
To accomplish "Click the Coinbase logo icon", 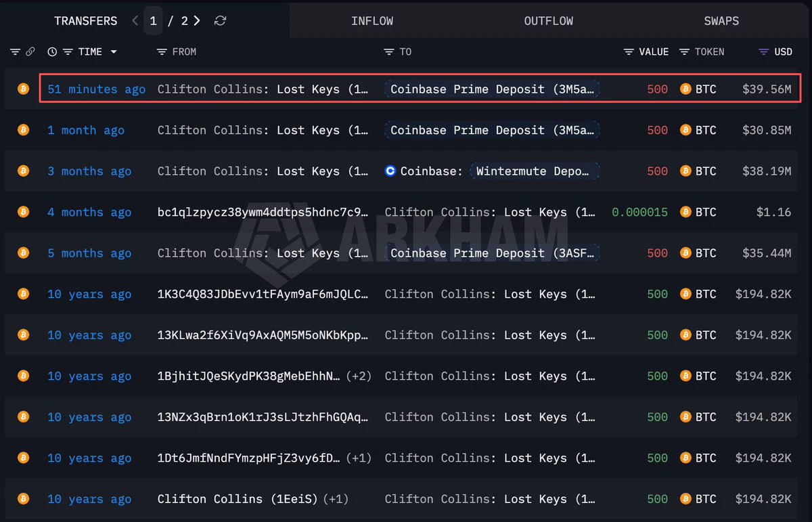I will click(x=390, y=171).
